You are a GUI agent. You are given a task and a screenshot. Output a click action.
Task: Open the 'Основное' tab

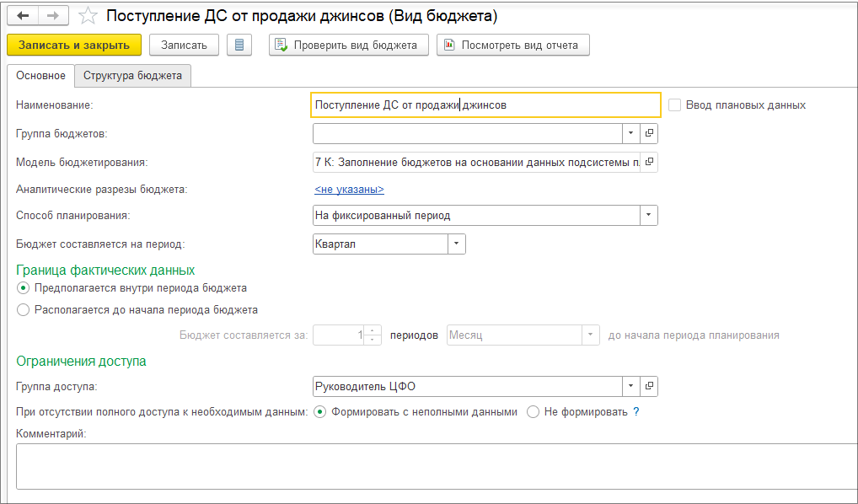[x=40, y=76]
